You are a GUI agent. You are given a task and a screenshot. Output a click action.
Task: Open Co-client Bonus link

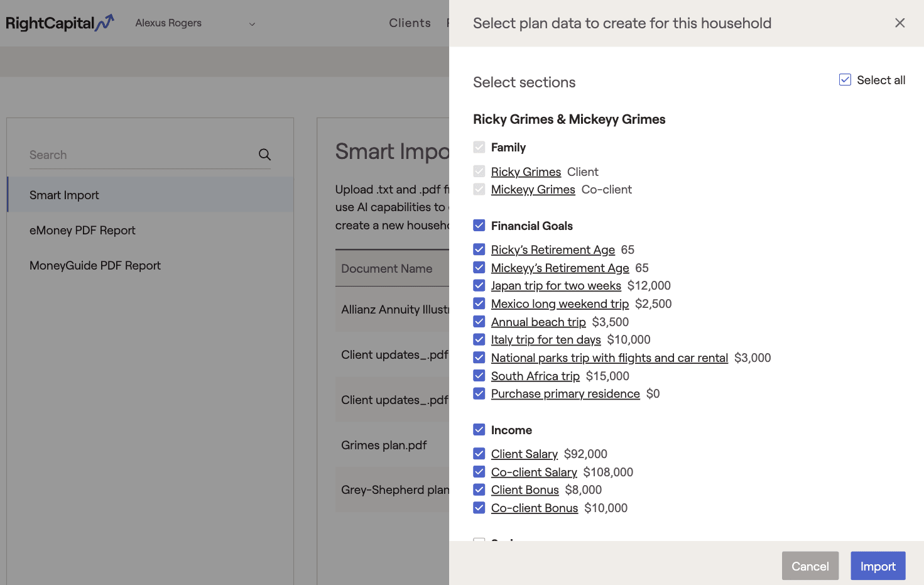tap(535, 508)
